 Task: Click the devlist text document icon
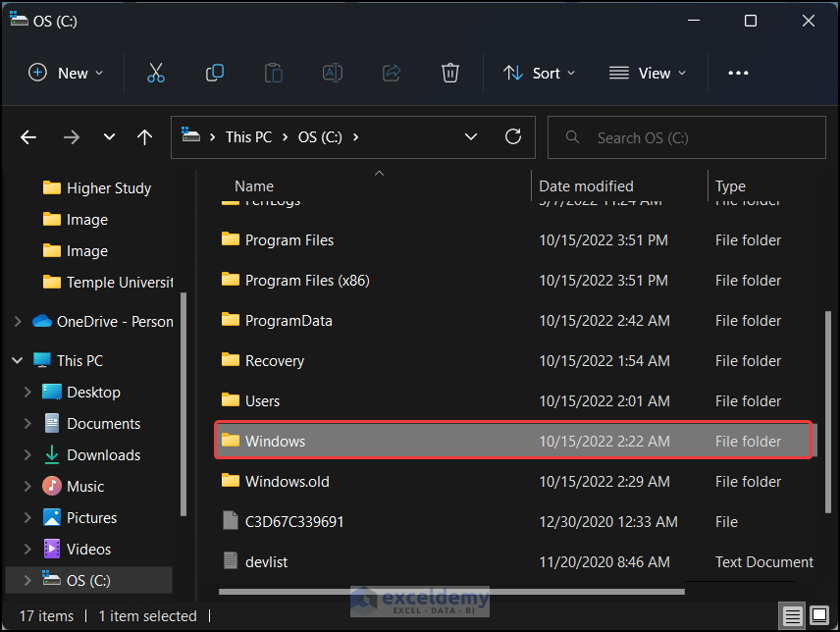pos(231,560)
